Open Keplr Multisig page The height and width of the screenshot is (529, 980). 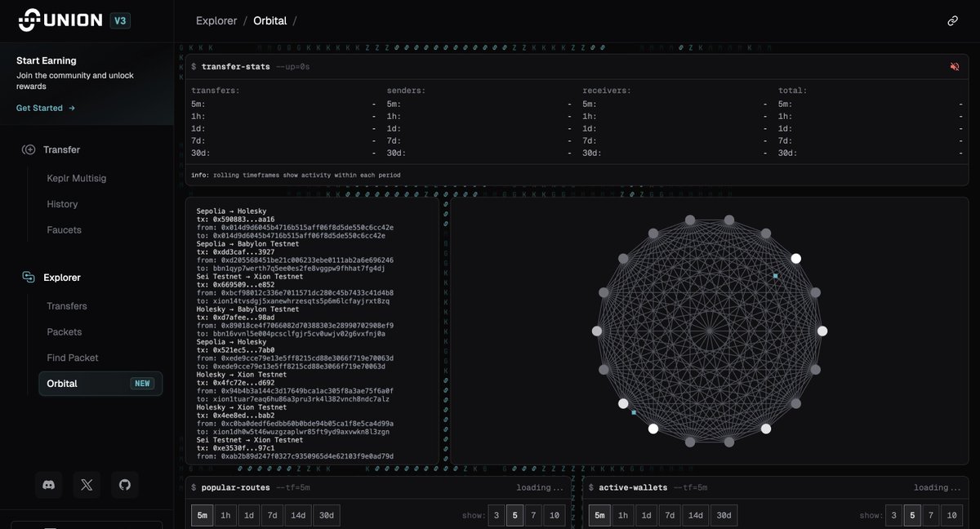point(77,178)
